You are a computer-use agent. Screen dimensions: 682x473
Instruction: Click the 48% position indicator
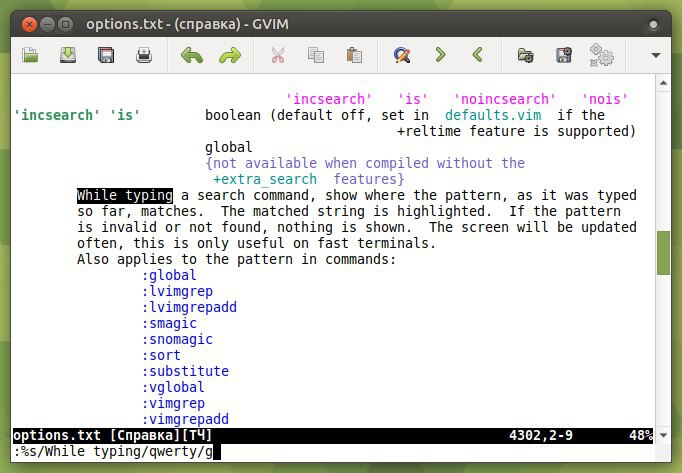point(641,436)
